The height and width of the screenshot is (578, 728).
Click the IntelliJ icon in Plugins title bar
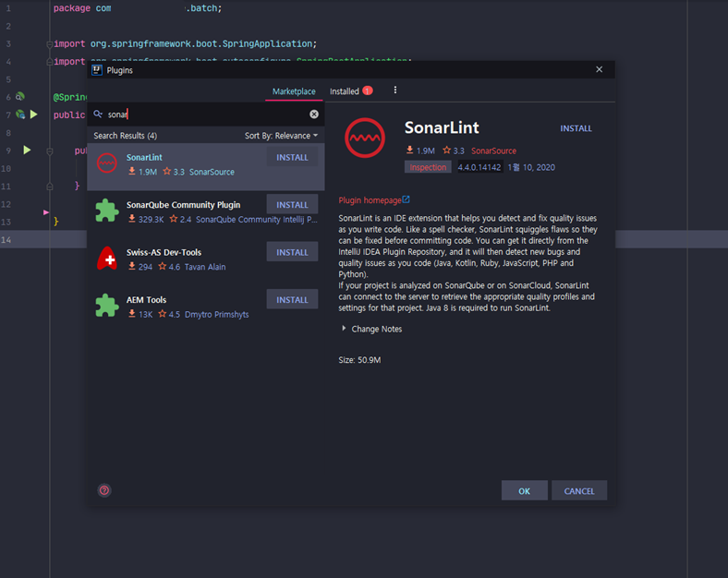click(x=97, y=70)
